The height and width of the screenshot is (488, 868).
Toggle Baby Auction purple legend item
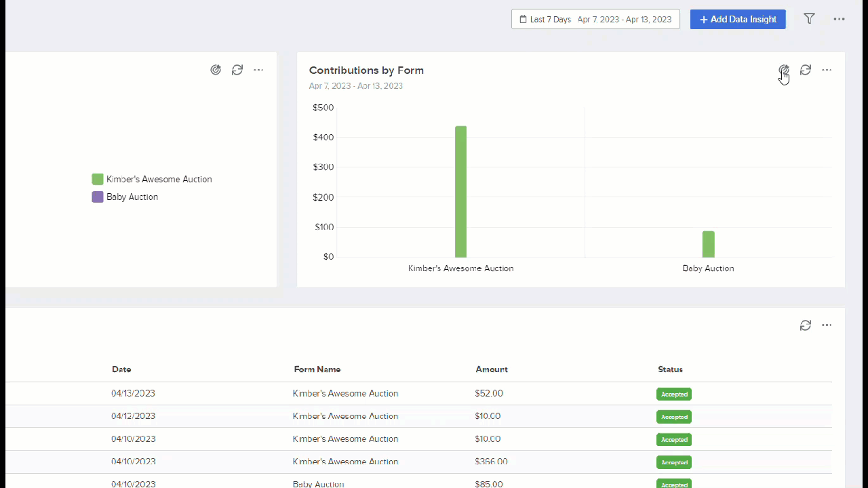pos(125,197)
